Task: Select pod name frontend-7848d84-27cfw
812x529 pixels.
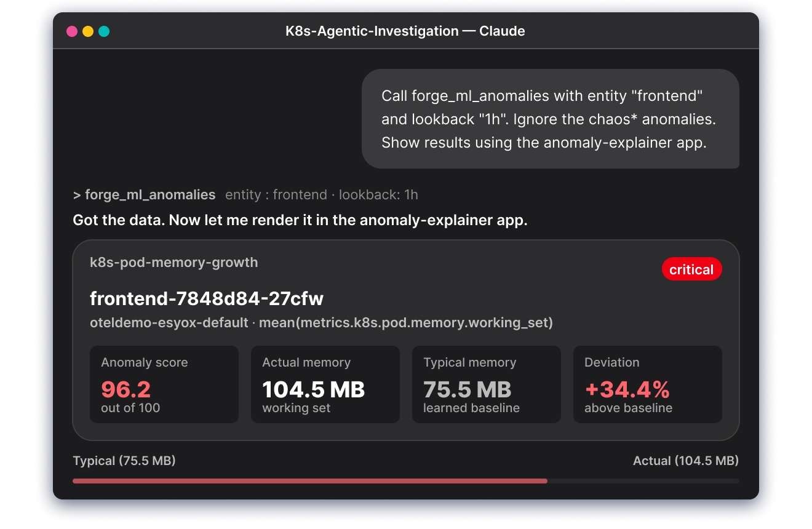Action: 206,299
